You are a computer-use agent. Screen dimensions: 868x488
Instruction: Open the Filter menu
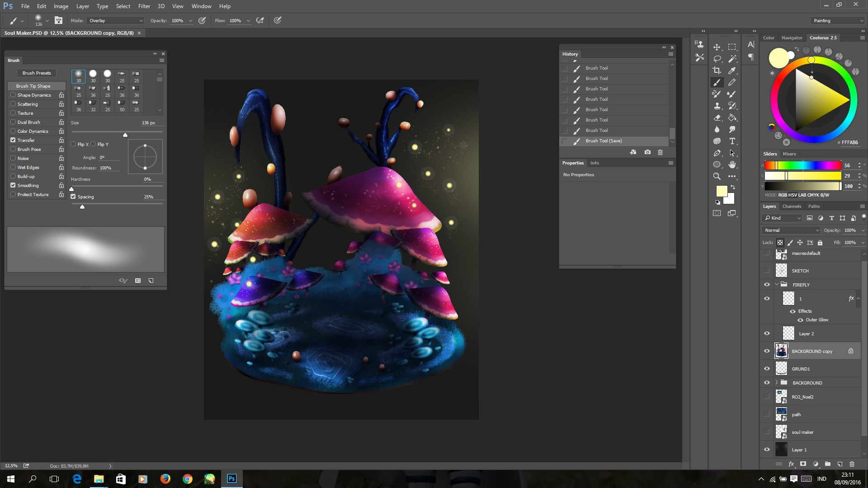[144, 6]
